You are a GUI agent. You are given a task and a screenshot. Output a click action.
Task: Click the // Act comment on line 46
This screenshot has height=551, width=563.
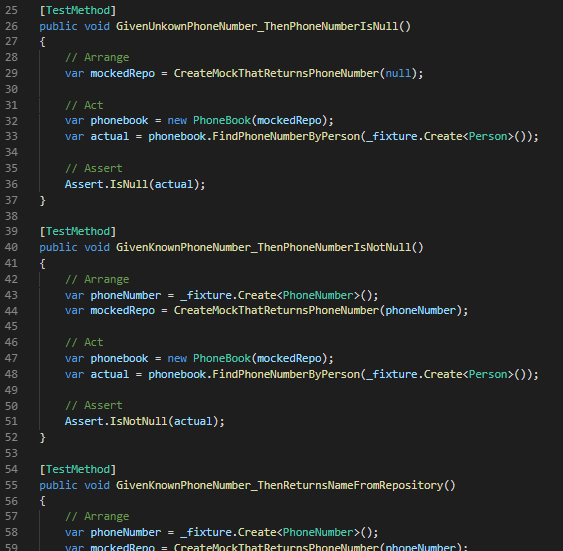tap(84, 342)
